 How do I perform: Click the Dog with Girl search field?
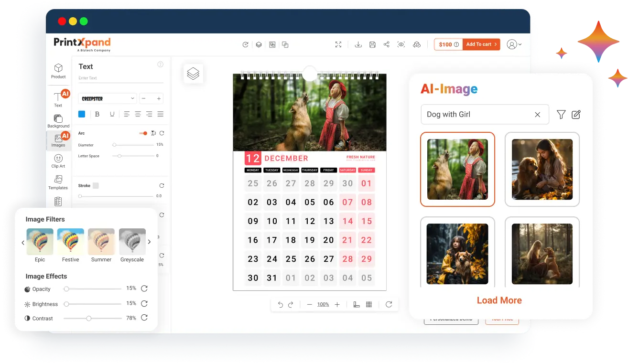point(485,115)
